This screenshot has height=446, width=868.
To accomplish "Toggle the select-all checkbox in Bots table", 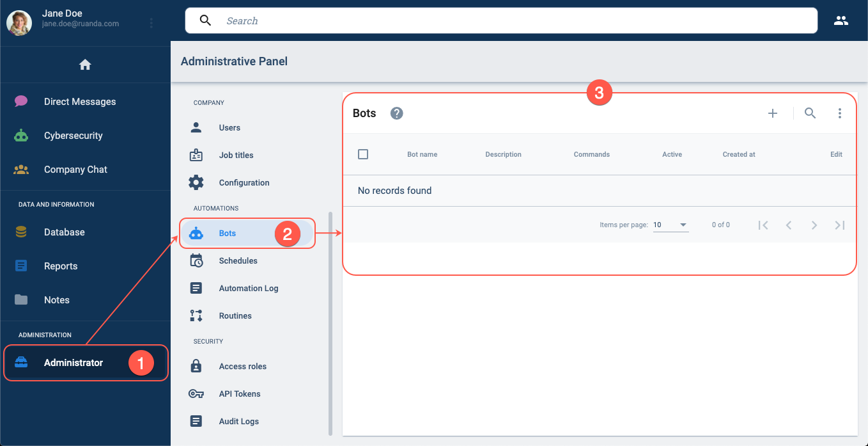I will point(363,154).
